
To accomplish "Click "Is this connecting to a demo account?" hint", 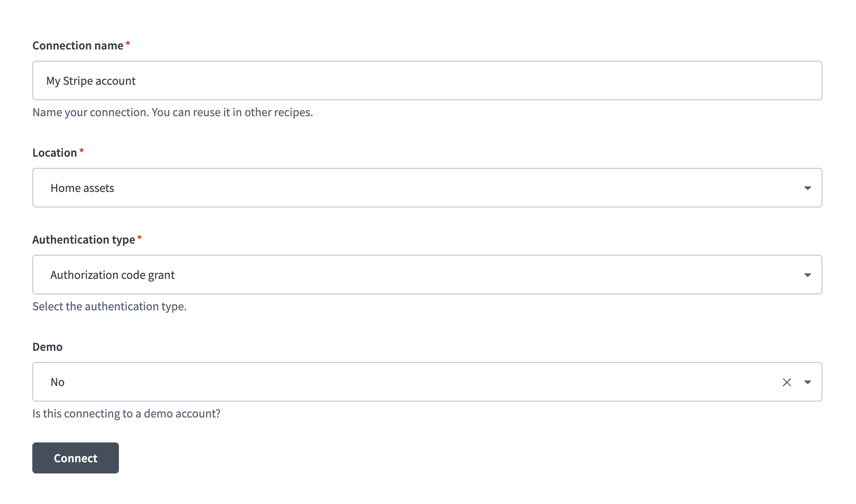I will (126, 414).
